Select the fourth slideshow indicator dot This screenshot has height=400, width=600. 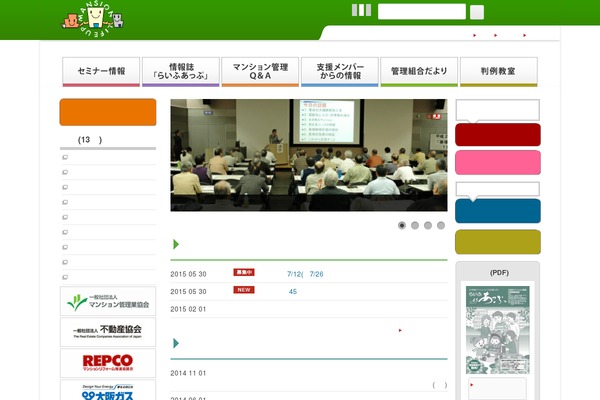(x=441, y=225)
